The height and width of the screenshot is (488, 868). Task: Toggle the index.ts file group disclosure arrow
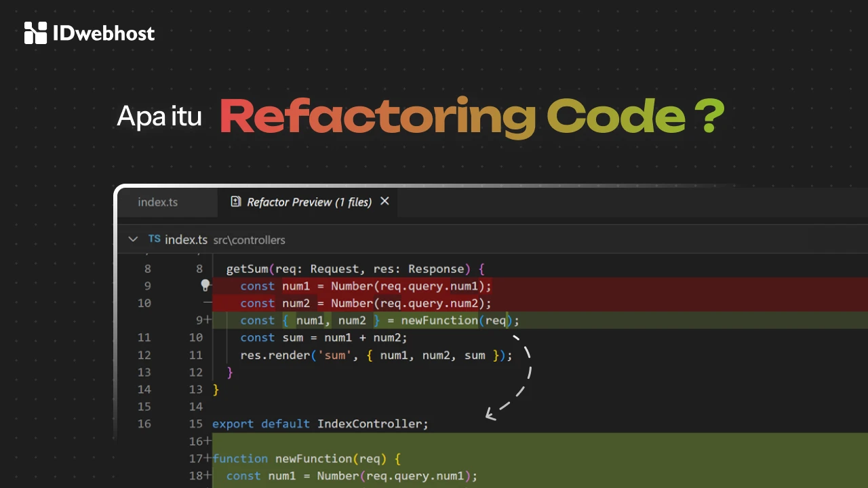click(133, 239)
